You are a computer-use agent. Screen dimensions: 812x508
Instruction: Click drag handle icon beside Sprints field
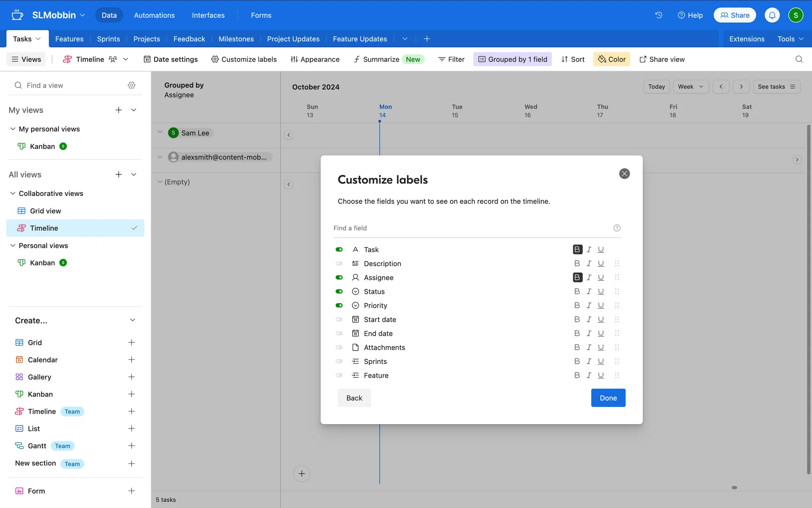617,361
